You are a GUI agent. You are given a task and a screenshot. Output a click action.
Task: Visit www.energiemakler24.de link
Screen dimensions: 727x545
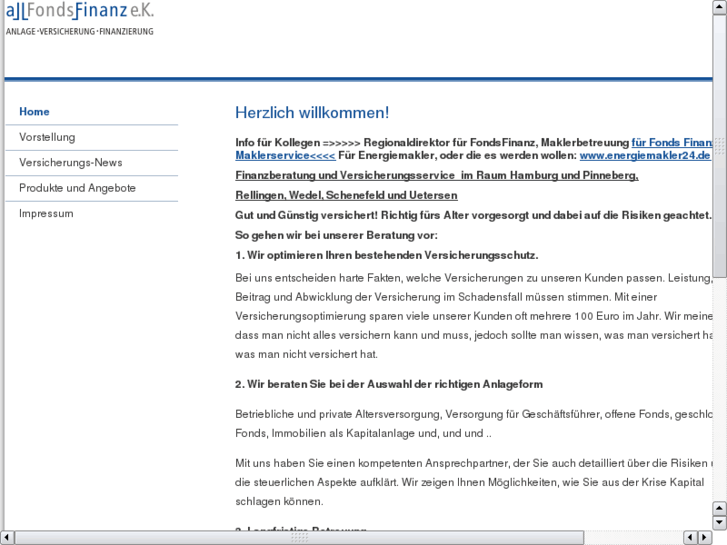coord(645,155)
